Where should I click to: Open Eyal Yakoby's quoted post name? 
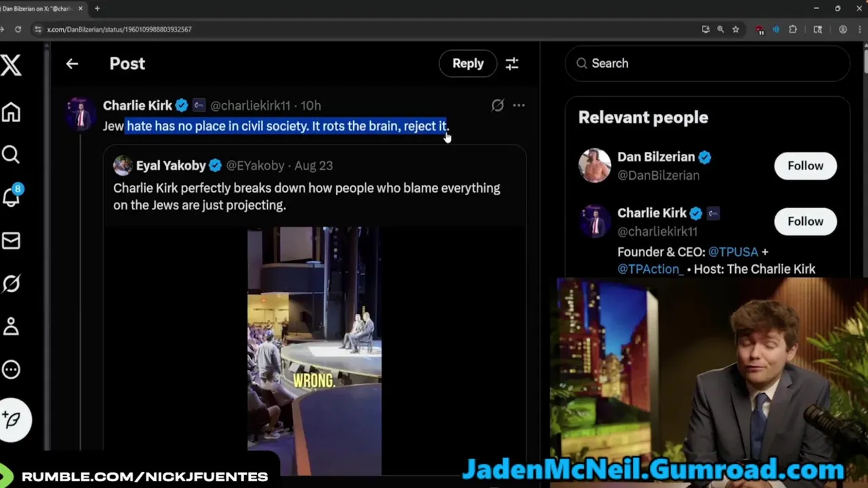[171, 165]
